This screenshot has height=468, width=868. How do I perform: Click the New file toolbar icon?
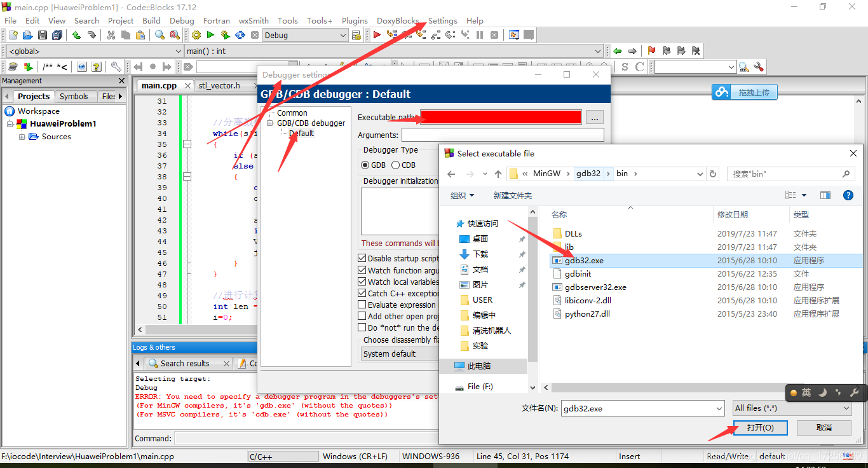(x=12, y=35)
